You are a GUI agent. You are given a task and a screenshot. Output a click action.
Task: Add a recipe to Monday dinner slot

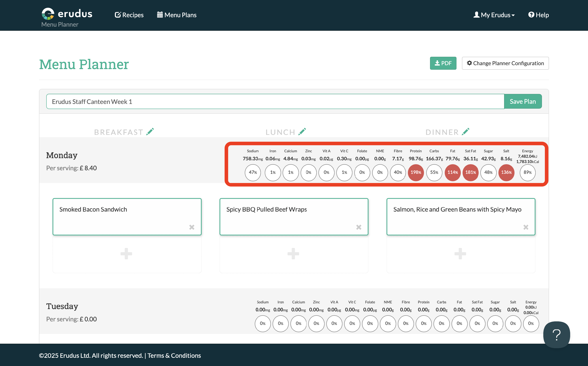pyautogui.click(x=460, y=254)
